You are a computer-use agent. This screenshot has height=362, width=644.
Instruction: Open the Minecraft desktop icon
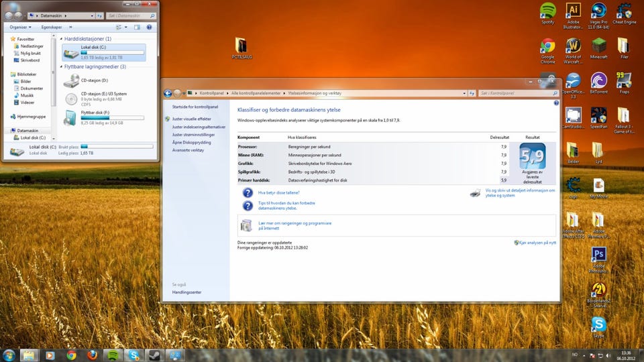coord(598,46)
